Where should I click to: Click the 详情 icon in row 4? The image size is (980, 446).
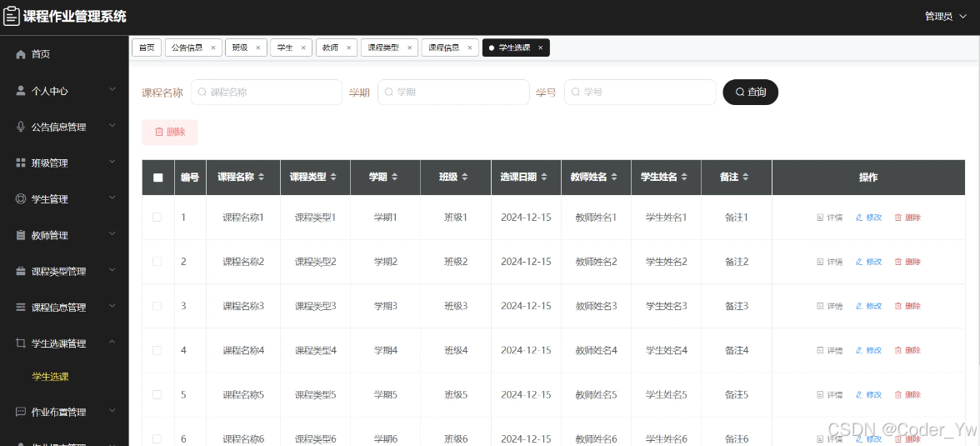821,351
